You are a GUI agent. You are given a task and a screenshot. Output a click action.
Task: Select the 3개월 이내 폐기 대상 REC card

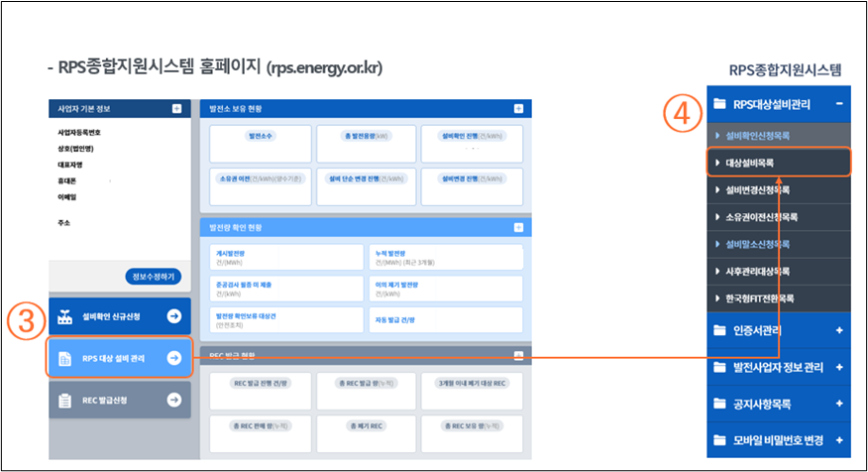[472, 391]
